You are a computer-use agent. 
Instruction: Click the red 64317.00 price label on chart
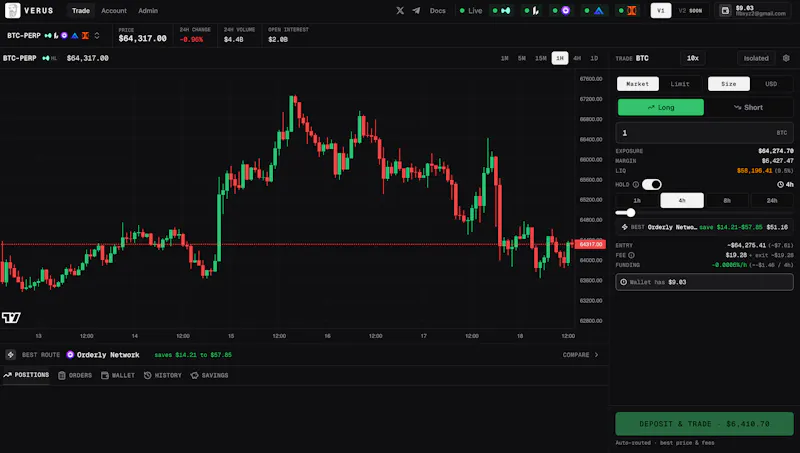(590, 244)
